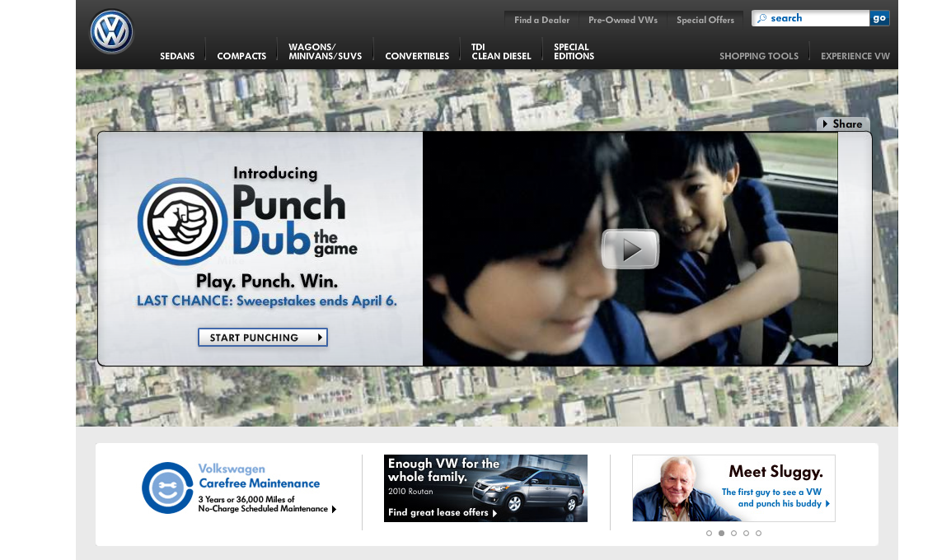Click the Punch Dub fist logo
This screenshot has width=951, height=560.
click(182, 222)
